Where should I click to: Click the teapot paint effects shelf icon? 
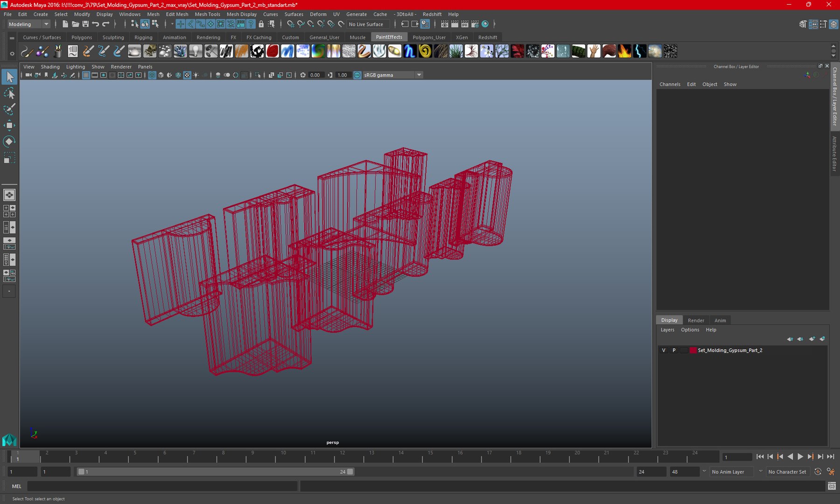[x=134, y=51]
